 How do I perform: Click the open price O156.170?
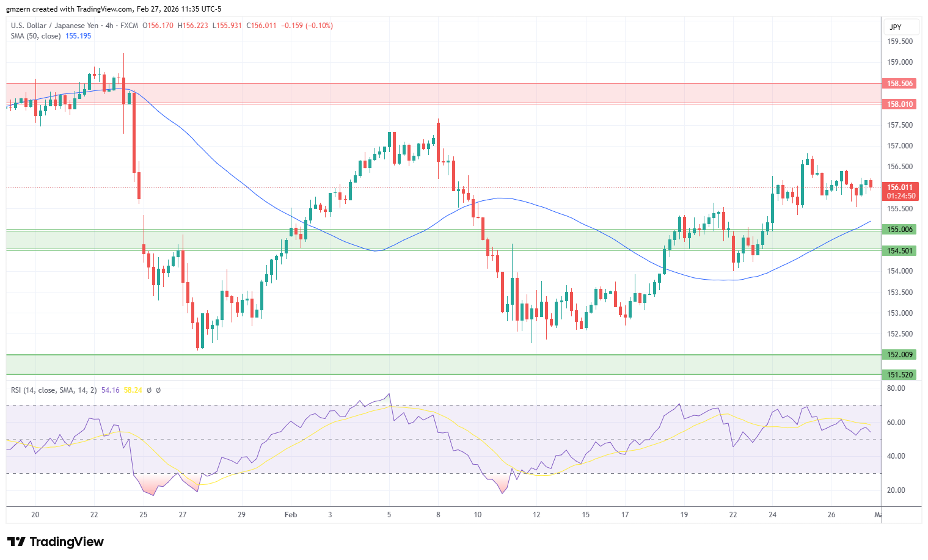click(x=158, y=26)
